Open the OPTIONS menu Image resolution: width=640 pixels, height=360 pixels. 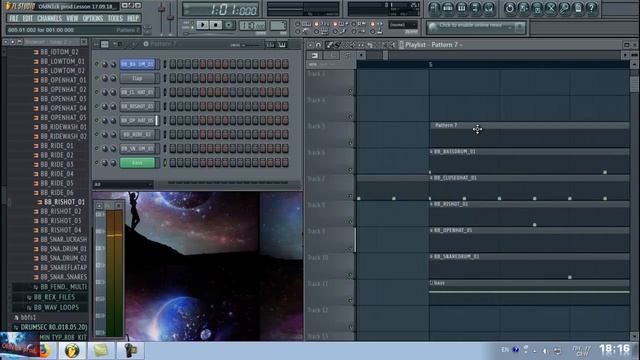(x=93, y=18)
